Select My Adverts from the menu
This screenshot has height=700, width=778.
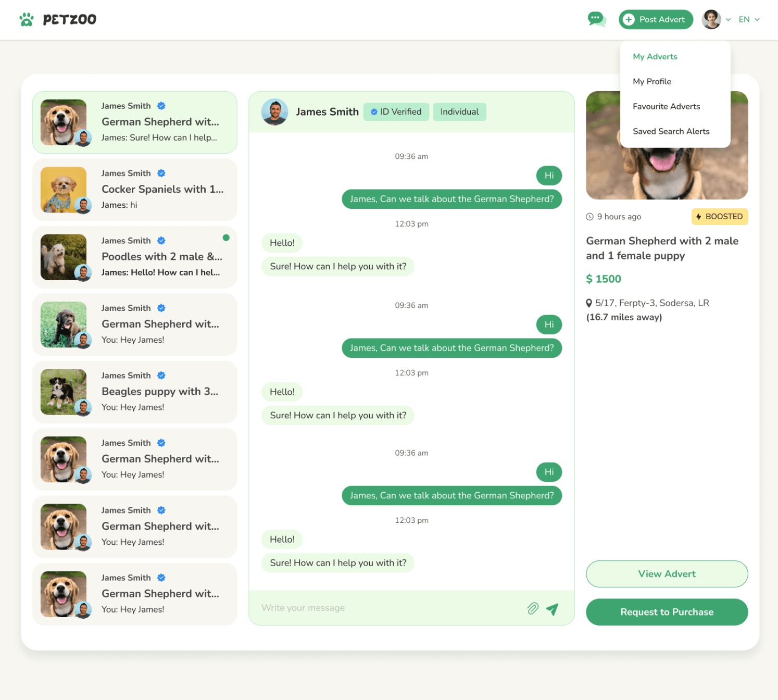pos(655,57)
